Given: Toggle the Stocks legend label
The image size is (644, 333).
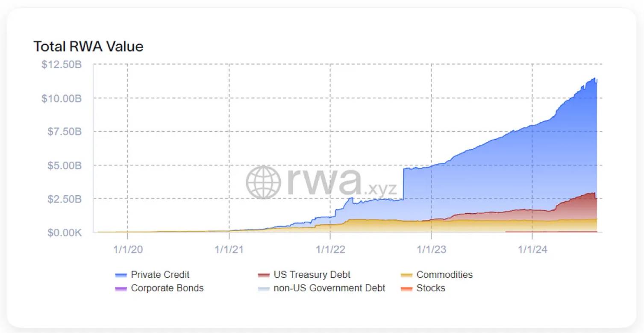Looking at the screenshot, I should (431, 288).
